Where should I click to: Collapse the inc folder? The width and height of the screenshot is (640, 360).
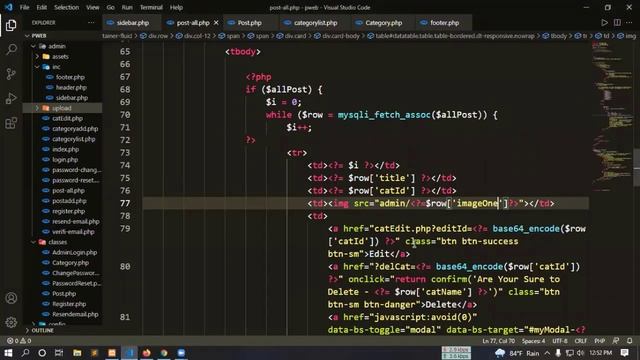click(37, 67)
